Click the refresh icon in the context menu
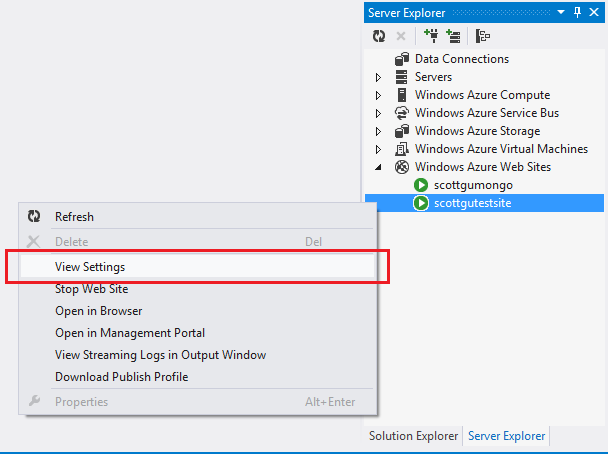 34,216
